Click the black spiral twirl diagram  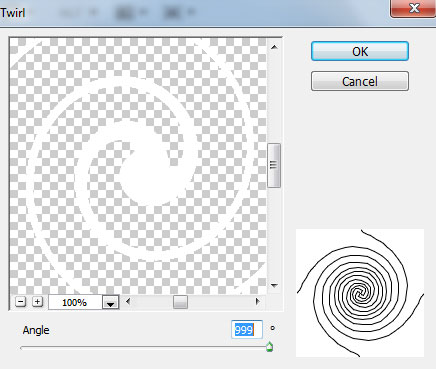360,293
